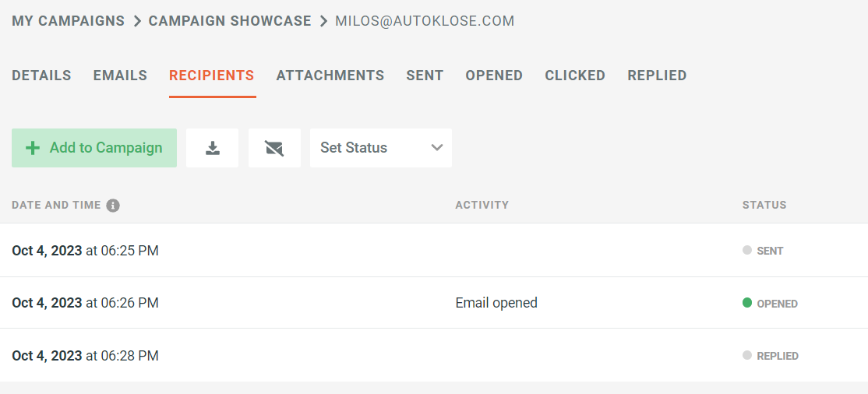The height and width of the screenshot is (394, 868).
Task: Select the Replied tab
Action: click(657, 76)
